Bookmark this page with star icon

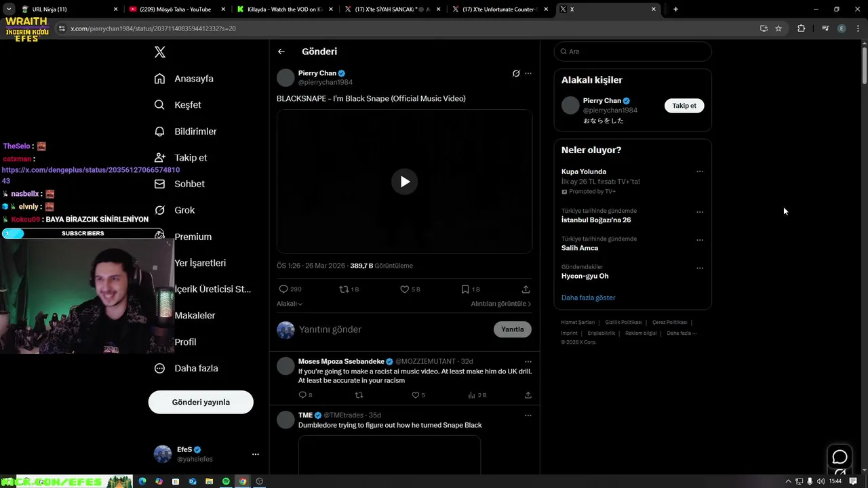pyautogui.click(x=778, y=28)
